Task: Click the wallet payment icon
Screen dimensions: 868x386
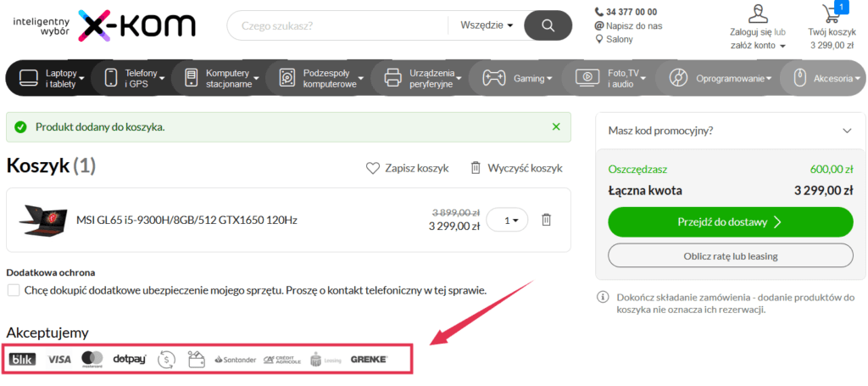Action: click(197, 359)
